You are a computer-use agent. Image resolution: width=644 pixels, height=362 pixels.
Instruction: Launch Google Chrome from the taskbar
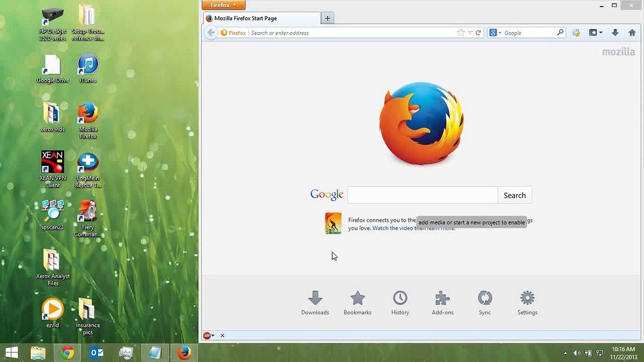tap(67, 353)
